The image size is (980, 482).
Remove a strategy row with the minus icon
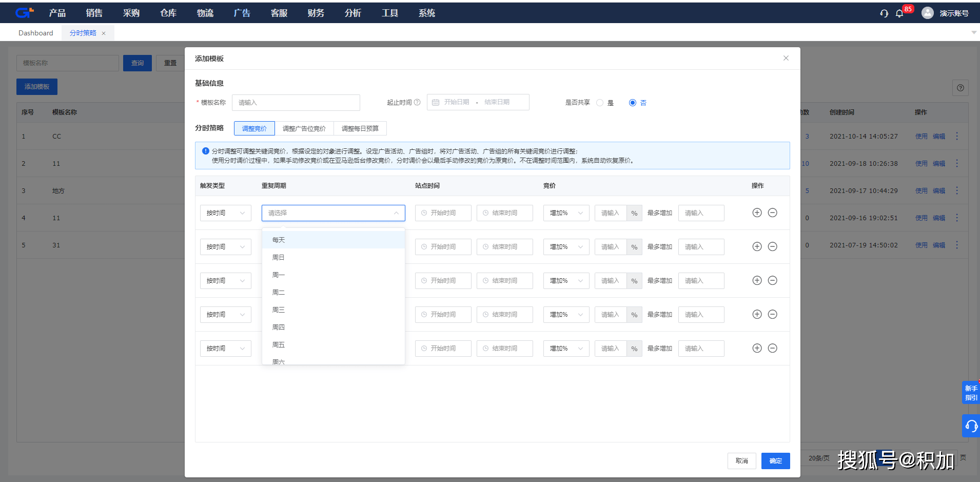click(773, 212)
